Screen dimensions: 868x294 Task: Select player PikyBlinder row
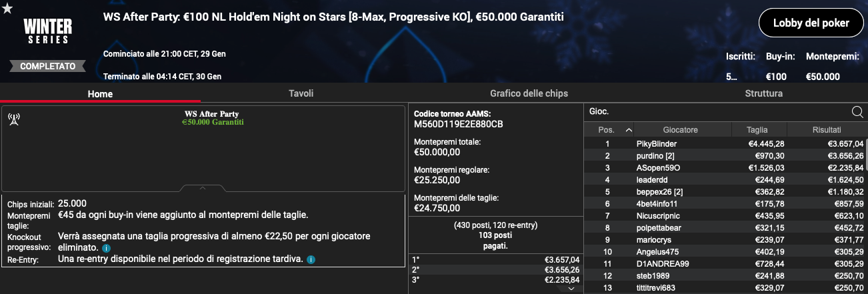[x=726, y=144]
